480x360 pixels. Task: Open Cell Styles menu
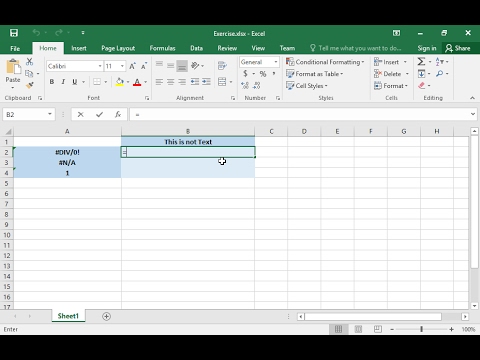307,86
